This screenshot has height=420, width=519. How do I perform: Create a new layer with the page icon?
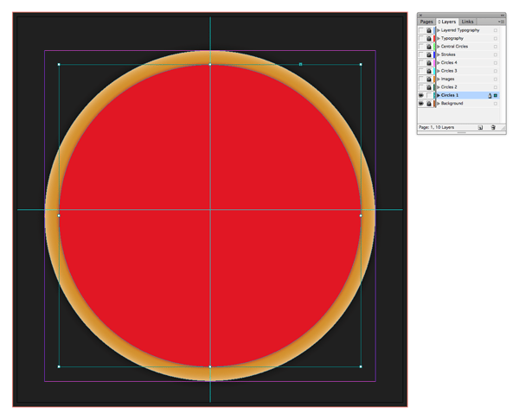point(480,127)
